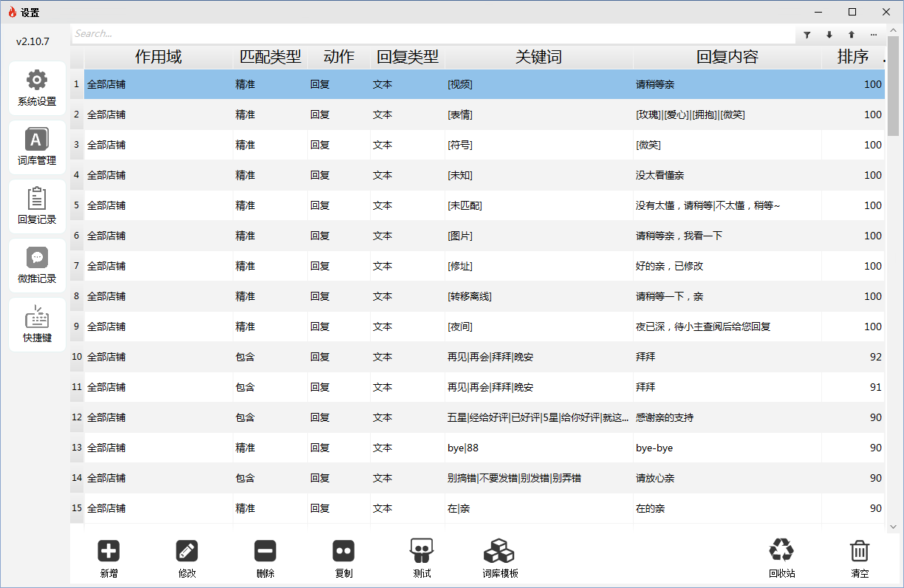This screenshot has width=904, height=588.
Task: Open 微推记录 chat bubble icon
Action: 37,257
